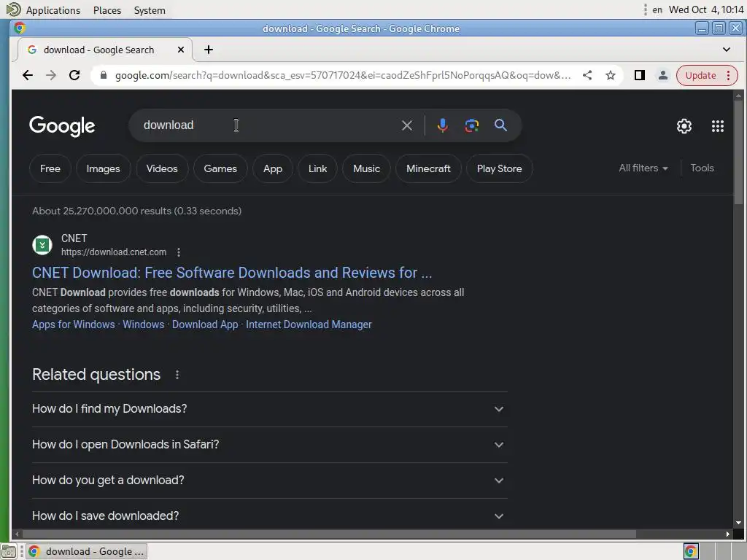
Task: Open Google quick settings gear
Action: click(x=684, y=125)
